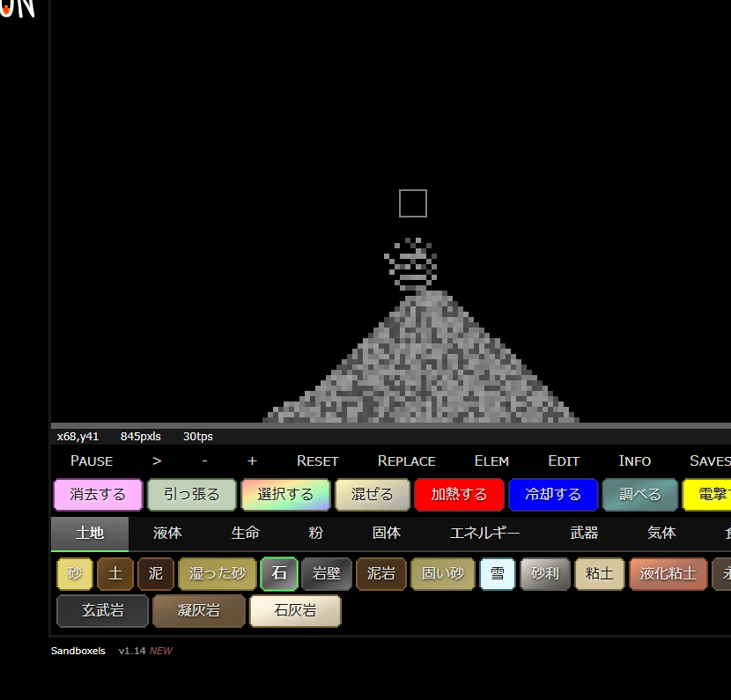Select the 冷却する cool tool
The width and height of the screenshot is (731, 700).
[553, 495]
